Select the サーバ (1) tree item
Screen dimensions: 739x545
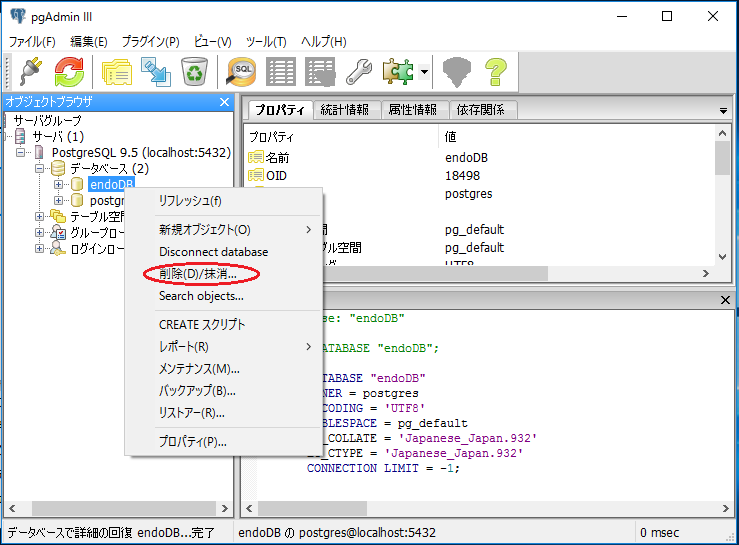tap(58, 137)
